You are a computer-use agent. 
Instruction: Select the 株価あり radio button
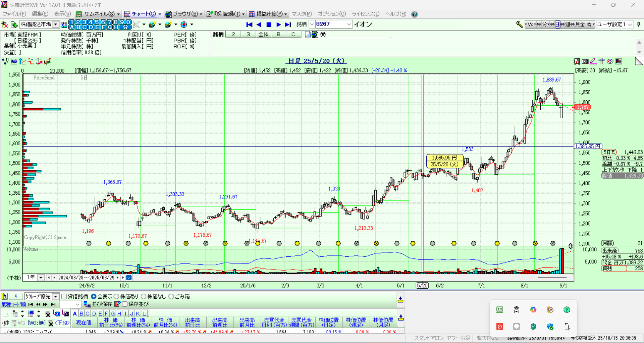pos(117,296)
